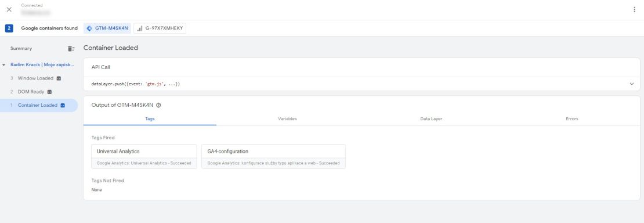Collapse the Radim Kracik page group arrow

3,65
